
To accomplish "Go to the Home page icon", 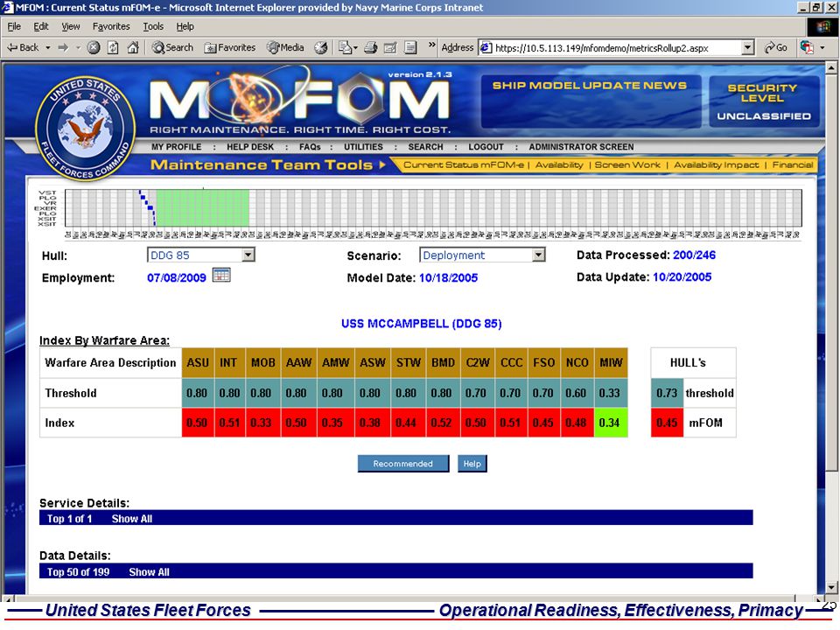I will point(133,47).
